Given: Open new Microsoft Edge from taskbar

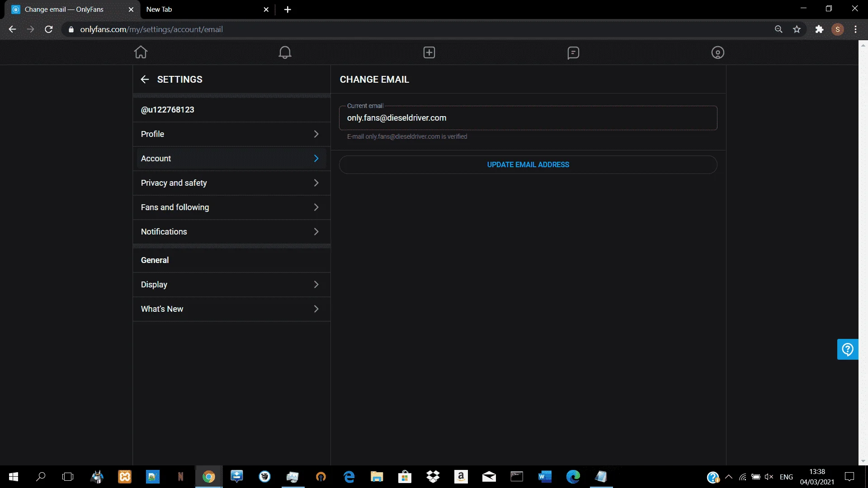Looking at the screenshot, I should (x=573, y=477).
